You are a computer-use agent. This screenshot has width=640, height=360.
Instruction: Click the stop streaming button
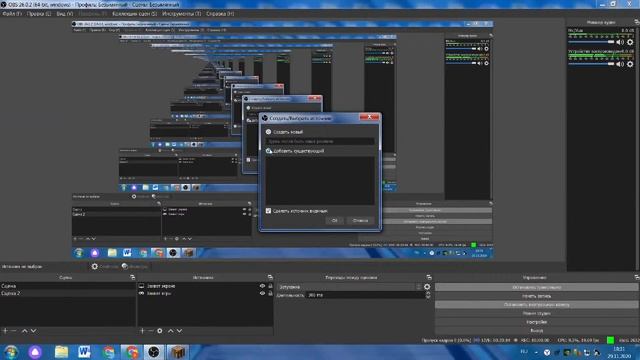coord(536,287)
